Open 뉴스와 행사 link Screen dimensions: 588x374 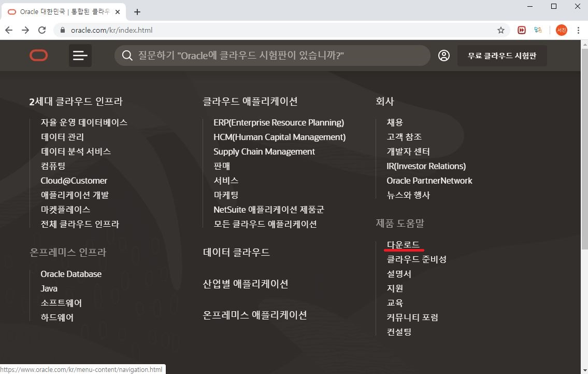pyautogui.click(x=408, y=195)
